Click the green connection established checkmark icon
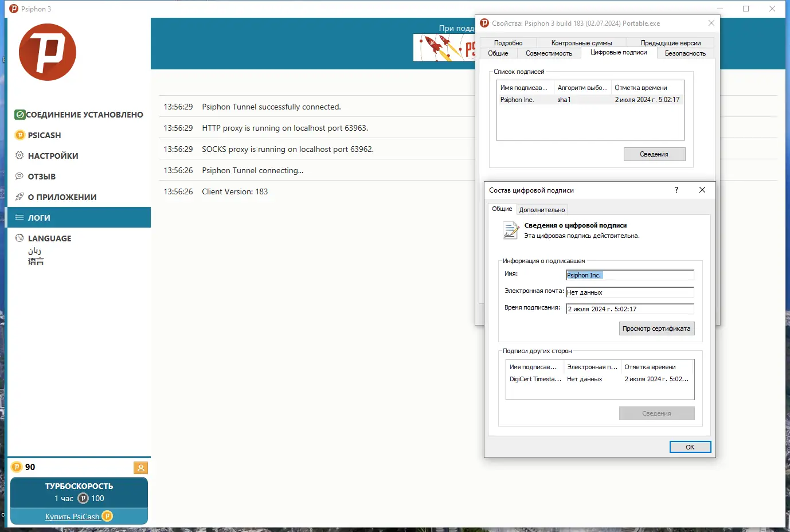This screenshot has height=532, width=790. click(x=20, y=115)
